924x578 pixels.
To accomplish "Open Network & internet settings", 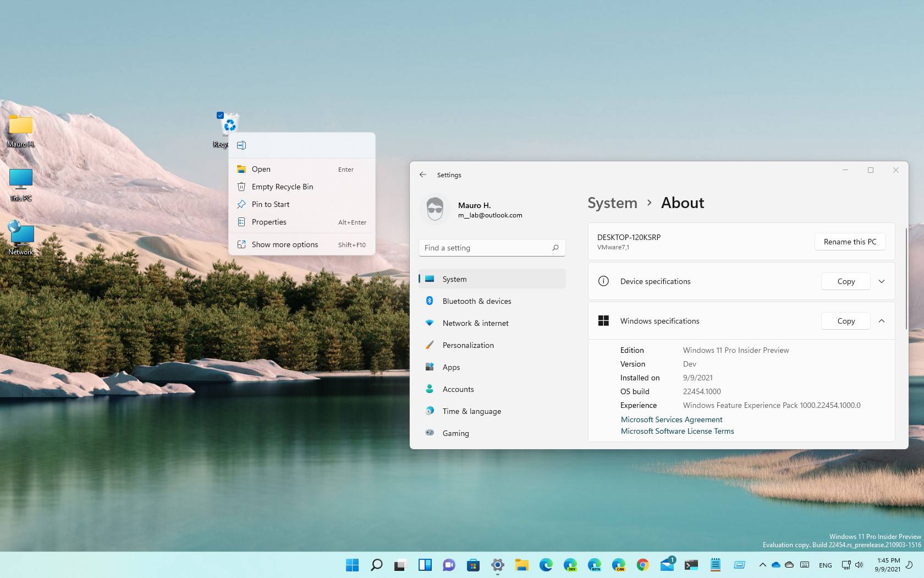I will pos(475,323).
